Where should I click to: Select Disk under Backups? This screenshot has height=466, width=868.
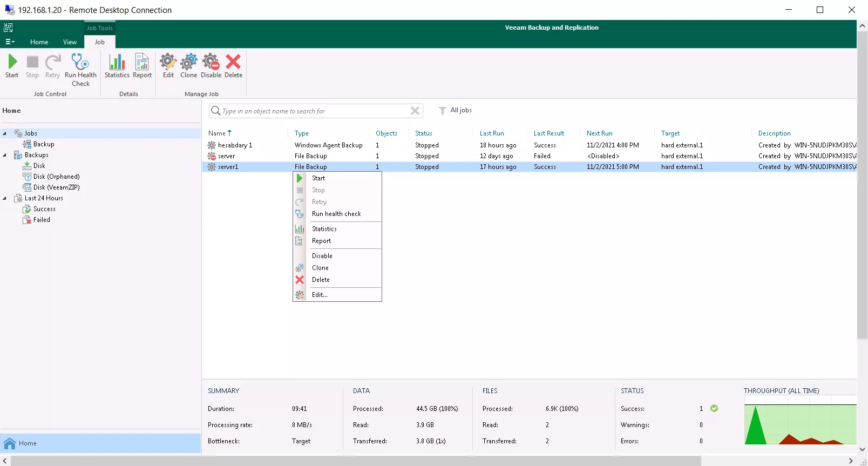(39, 166)
